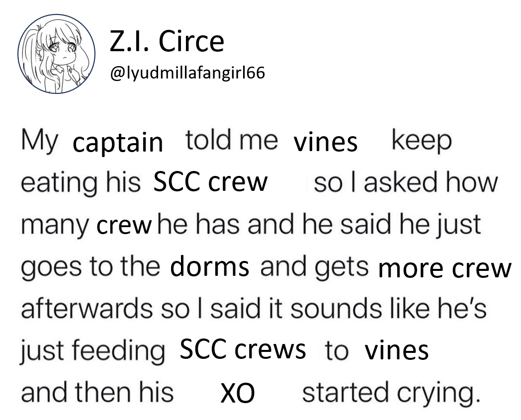Click the word "dorms"
The image size is (521, 420).
(x=210, y=266)
